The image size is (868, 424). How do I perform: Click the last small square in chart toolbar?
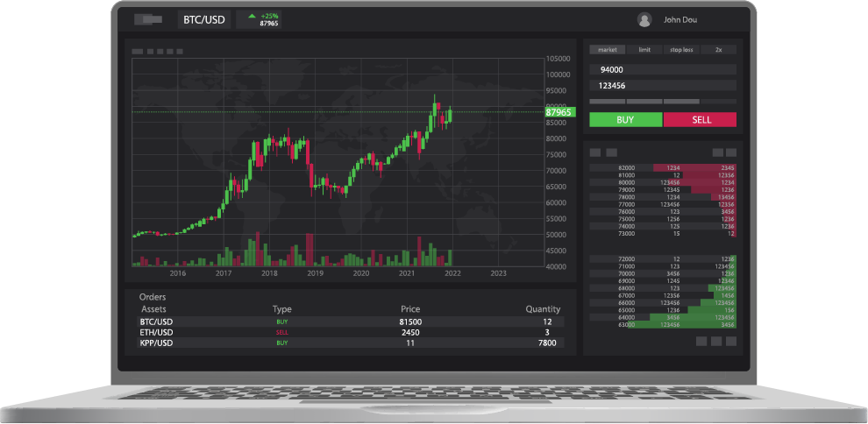coord(180,52)
